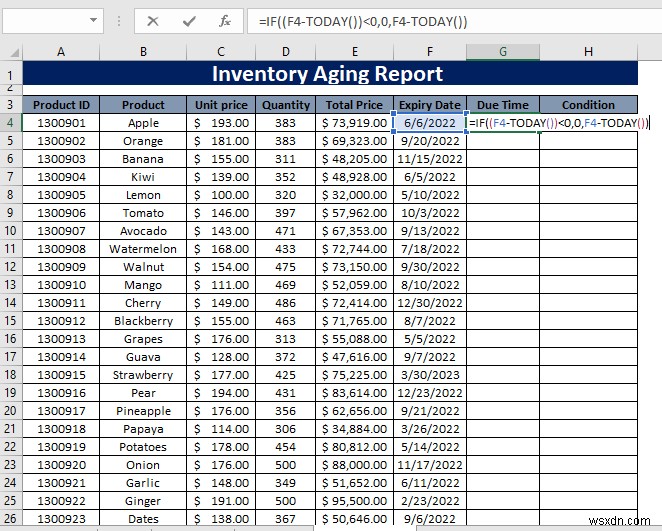Cancel the formula entry with the X icon

pyautogui.click(x=153, y=21)
